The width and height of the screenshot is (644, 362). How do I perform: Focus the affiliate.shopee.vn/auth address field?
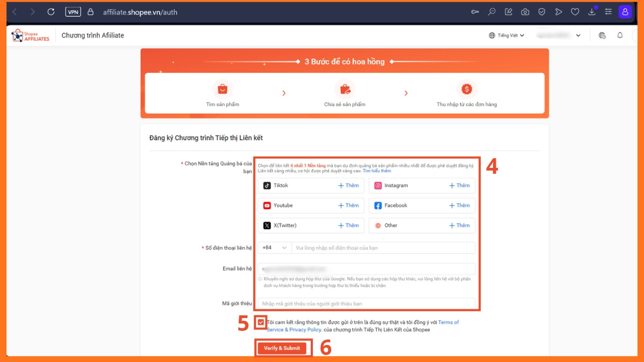pos(140,12)
